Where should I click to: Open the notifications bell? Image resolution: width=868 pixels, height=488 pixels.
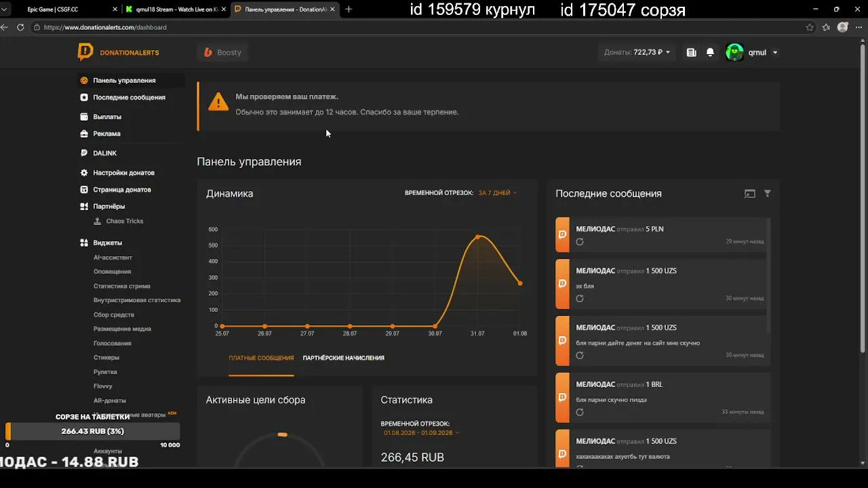[x=710, y=52]
